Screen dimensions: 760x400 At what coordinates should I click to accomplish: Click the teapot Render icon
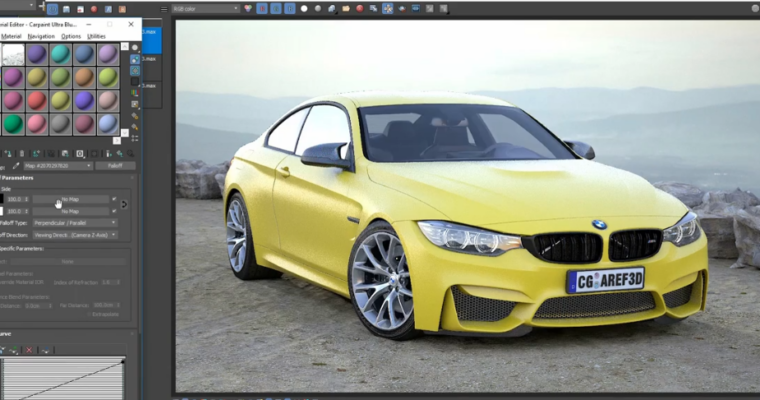point(402,9)
